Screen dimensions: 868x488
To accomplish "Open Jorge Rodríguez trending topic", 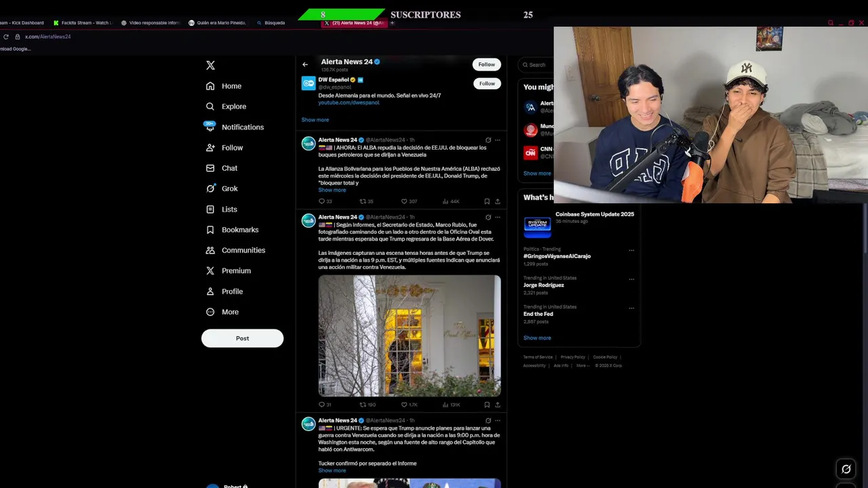I will click(544, 285).
